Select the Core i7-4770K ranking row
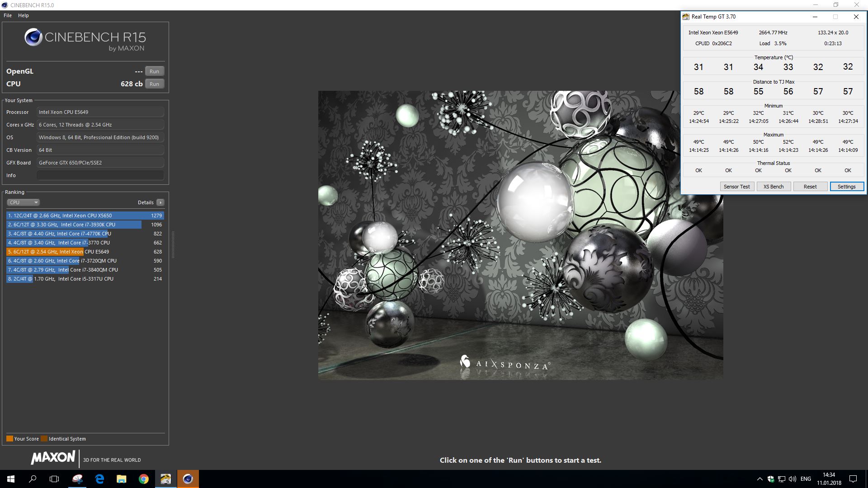The height and width of the screenshot is (488, 868). click(85, 234)
